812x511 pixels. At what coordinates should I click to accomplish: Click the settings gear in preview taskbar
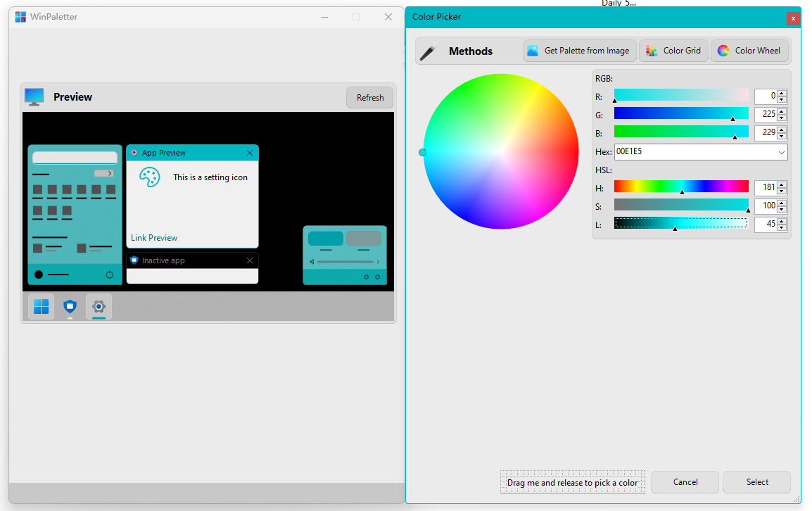99,307
